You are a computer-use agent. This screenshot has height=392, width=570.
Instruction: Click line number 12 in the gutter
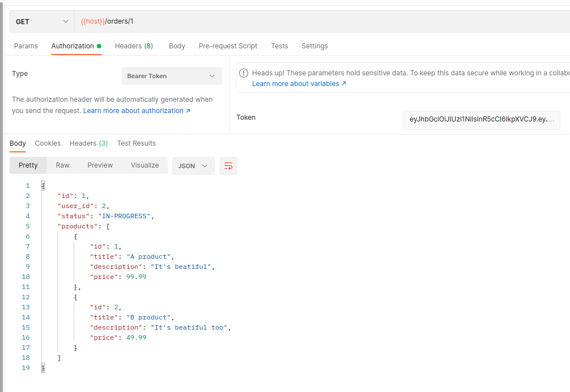point(25,297)
